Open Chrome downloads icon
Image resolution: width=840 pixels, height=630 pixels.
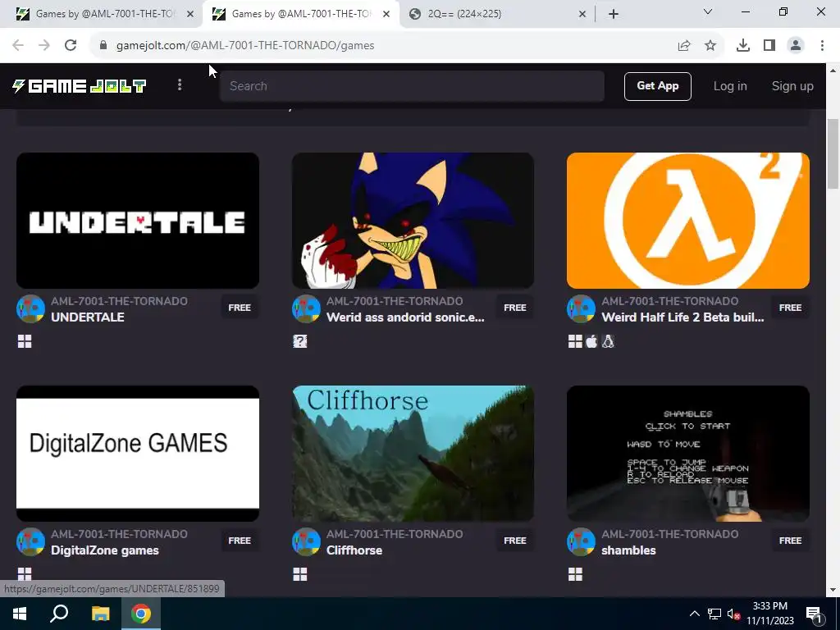[x=743, y=46]
